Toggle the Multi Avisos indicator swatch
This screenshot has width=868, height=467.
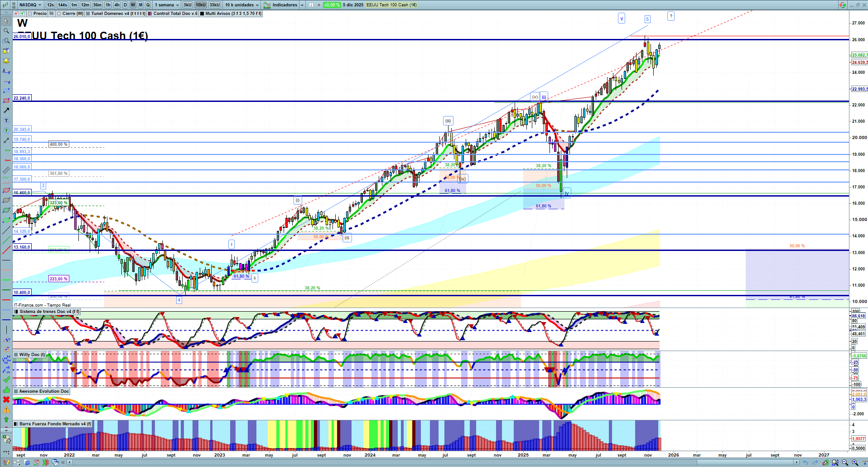(x=202, y=14)
